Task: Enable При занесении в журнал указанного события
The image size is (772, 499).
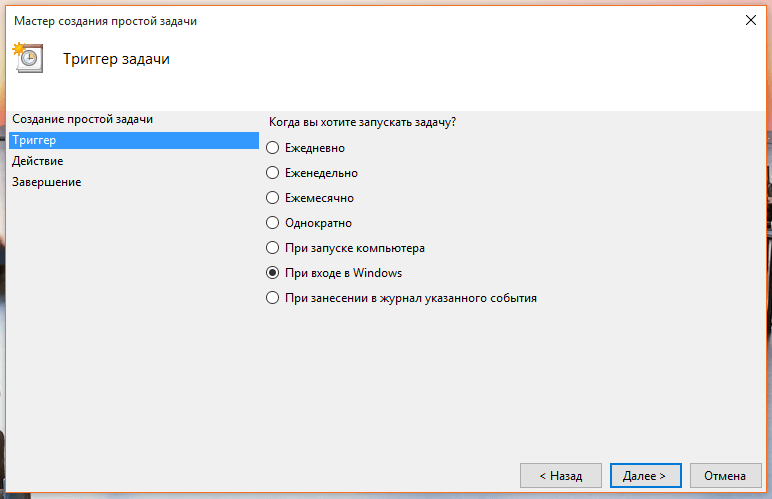Action: [x=273, y=298]
